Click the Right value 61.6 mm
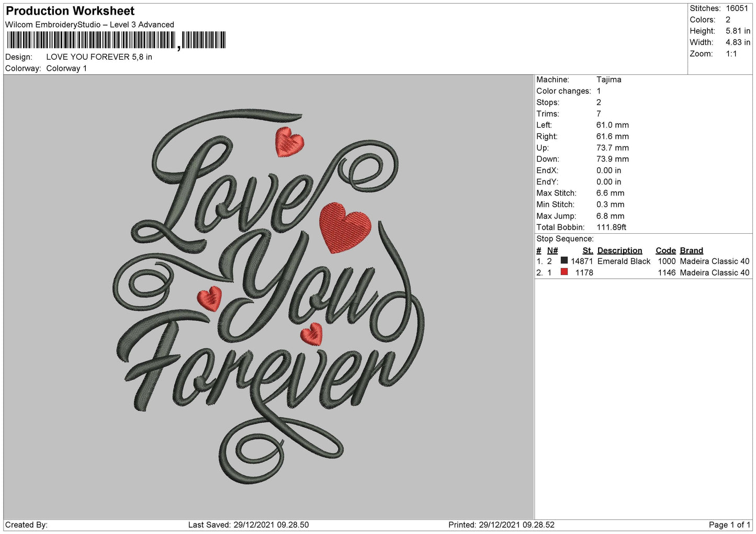The image size is (756, 534). pos(613,137)
